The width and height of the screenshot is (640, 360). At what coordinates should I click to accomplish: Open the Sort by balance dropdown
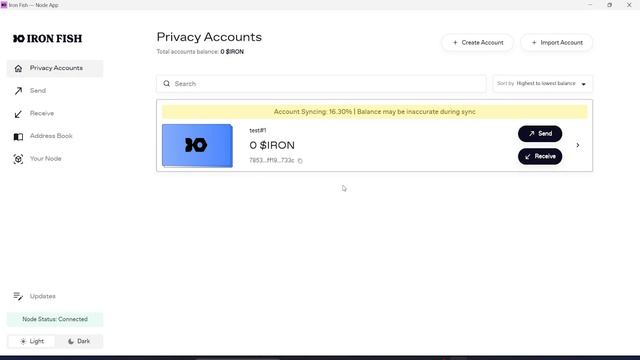pos(542,84)
